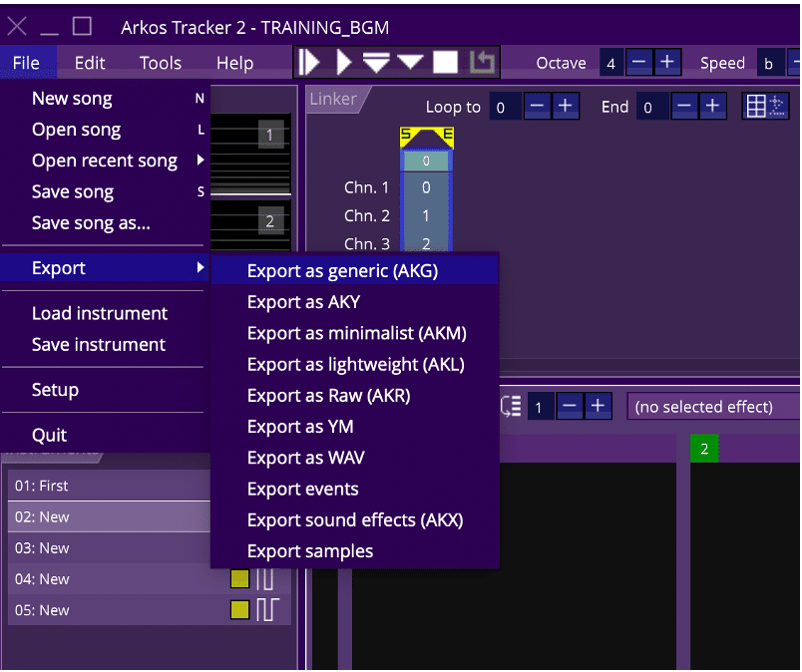
Task: Stop playback with the square icon
Action: coord(445,63)
